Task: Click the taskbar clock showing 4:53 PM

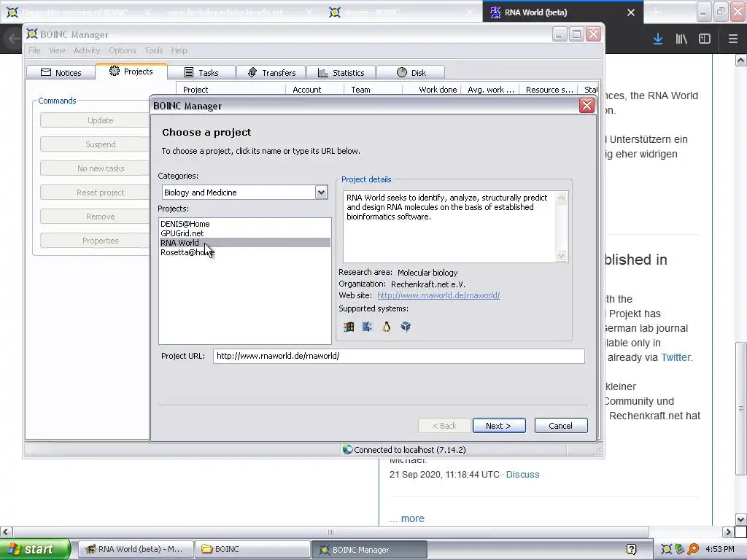Action: point(720,549)
